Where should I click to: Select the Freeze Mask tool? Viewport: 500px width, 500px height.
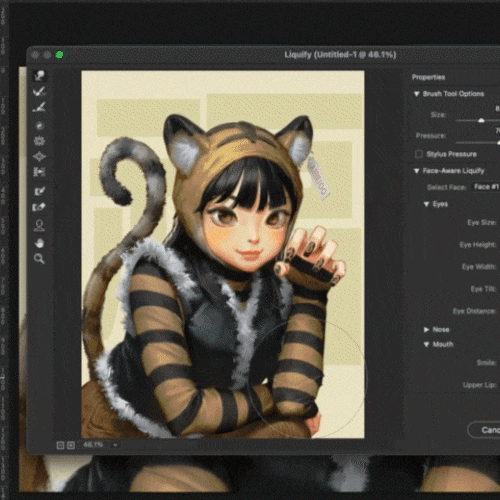[39, 191]
